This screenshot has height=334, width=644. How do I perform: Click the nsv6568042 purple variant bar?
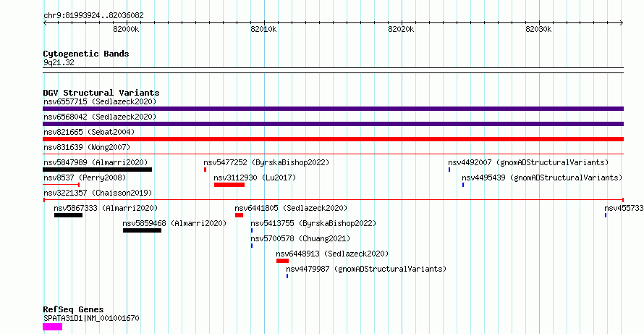(333, 124)
